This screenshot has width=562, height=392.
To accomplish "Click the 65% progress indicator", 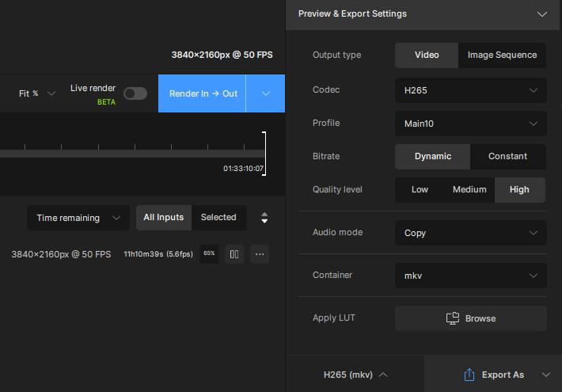I will pyautogui.click(x=209, y=254).
